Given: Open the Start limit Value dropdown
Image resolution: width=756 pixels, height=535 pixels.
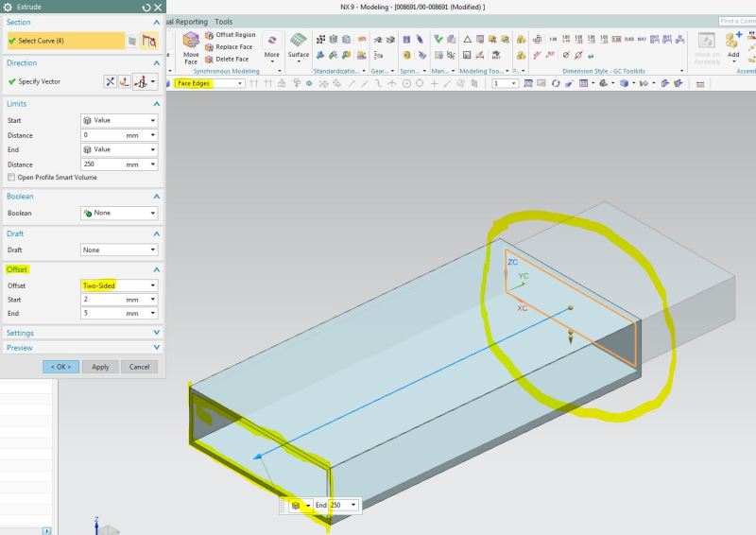Looking at the screenshot, I should (x=119, y=121).
